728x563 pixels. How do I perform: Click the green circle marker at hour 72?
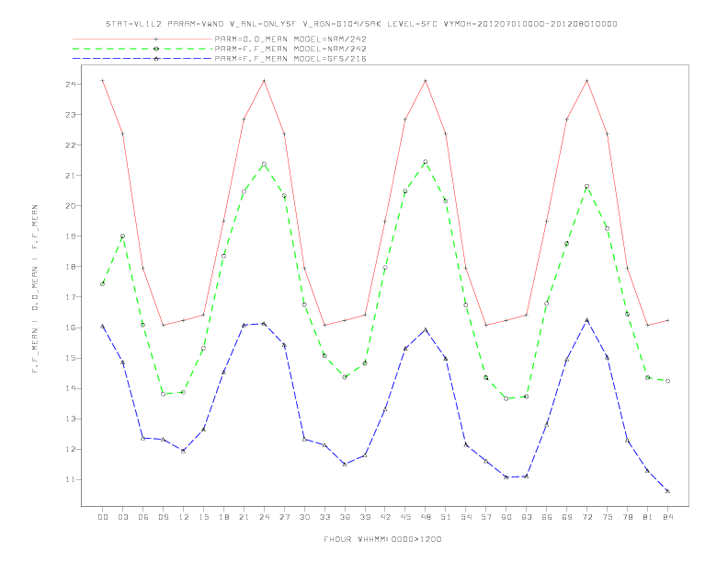coord(586,186)
